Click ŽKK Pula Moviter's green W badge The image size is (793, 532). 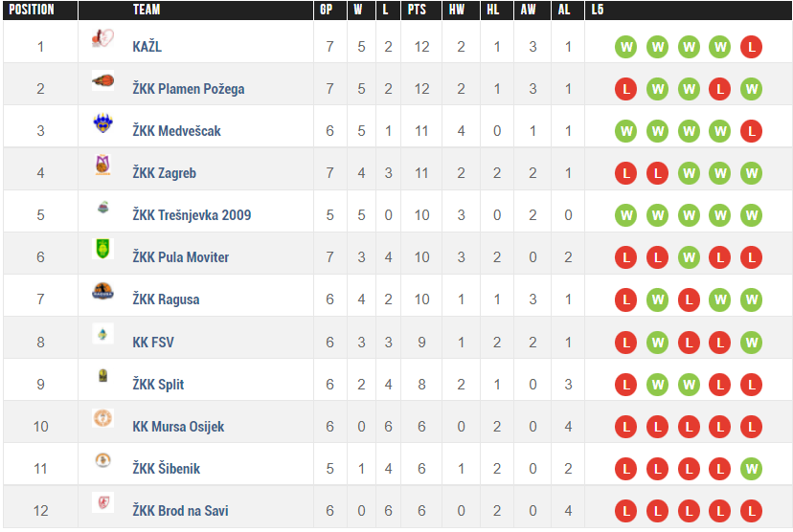pos(688,257)
